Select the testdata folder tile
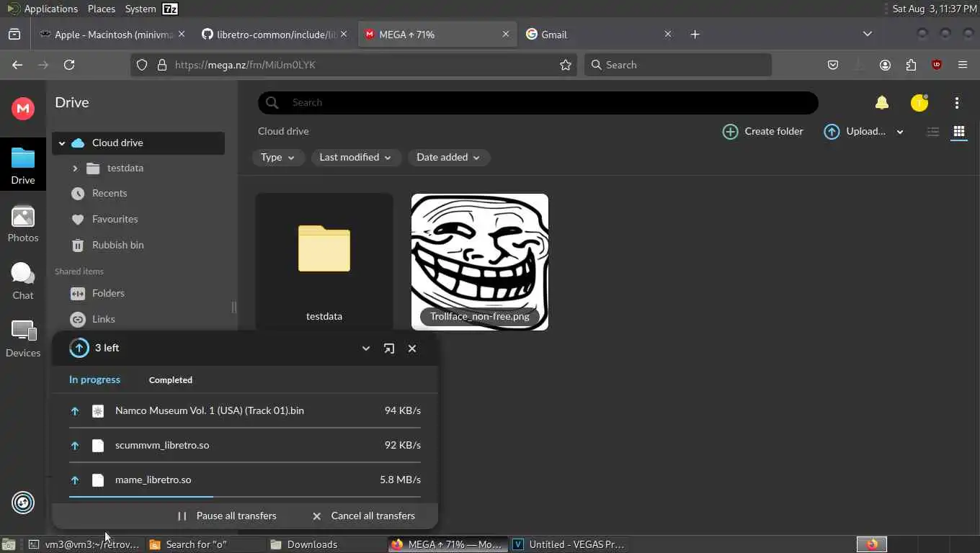 pos(324,262)
